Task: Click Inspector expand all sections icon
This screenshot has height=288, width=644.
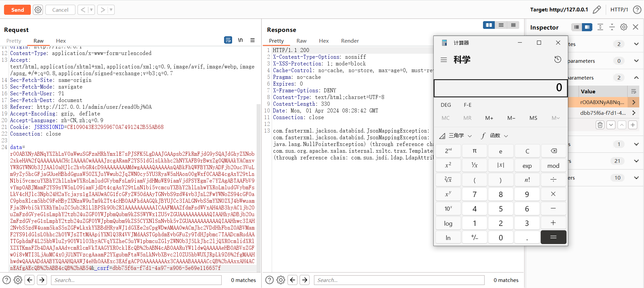Action: 600,27
